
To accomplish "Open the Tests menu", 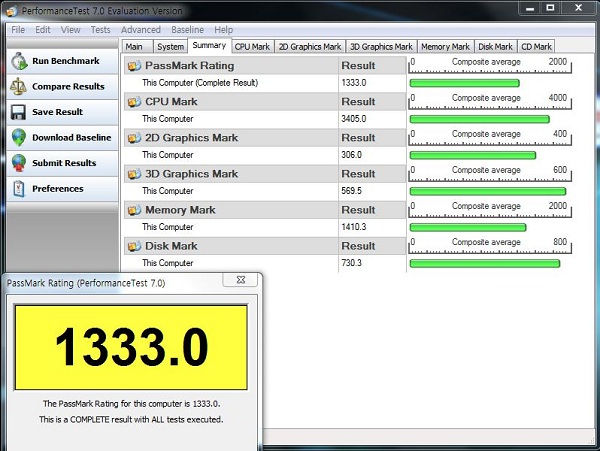I will coord(101,30).
